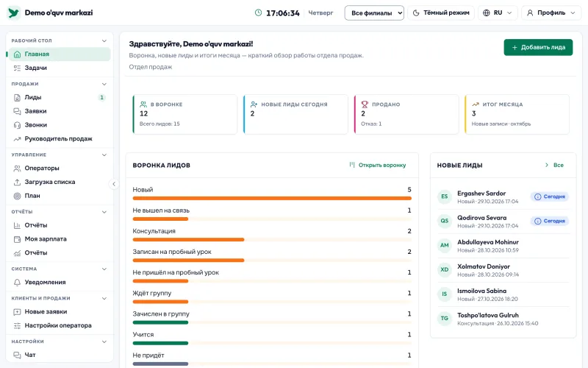This screenshot has width=588, height=368.
Task: Open lead Xolmatov Doniyor
Action: pos(503,270)
